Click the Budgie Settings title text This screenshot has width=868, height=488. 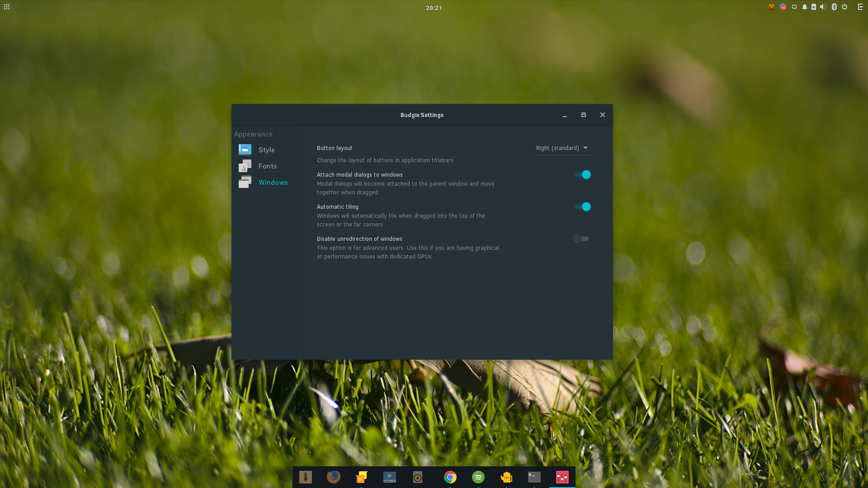(422, 115)
